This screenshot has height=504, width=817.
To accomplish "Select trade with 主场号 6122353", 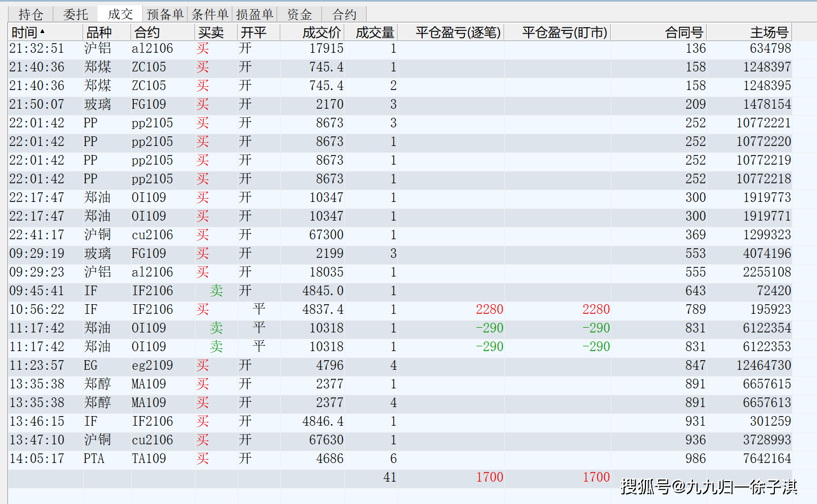I will tap(400, 347).
